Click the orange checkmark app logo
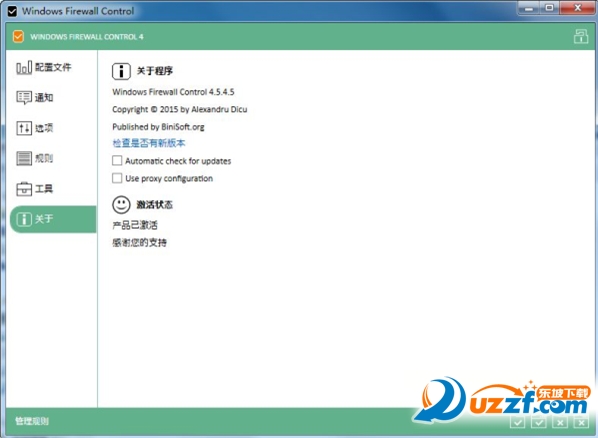The image size is (598, 438). (18, 36)
